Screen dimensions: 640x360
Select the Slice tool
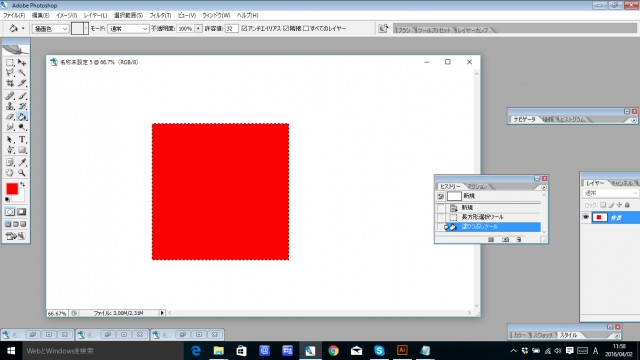pos(22,83)
